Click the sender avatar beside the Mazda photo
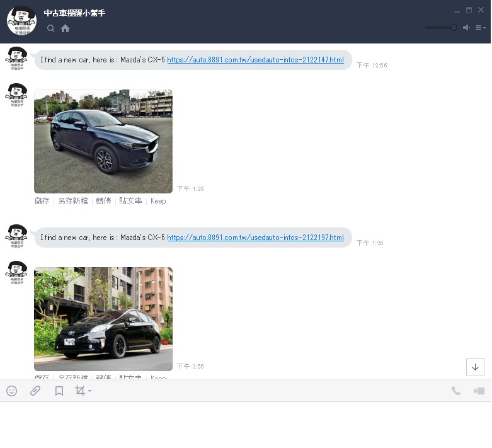 pyautogui.click(x=16, y=95)
